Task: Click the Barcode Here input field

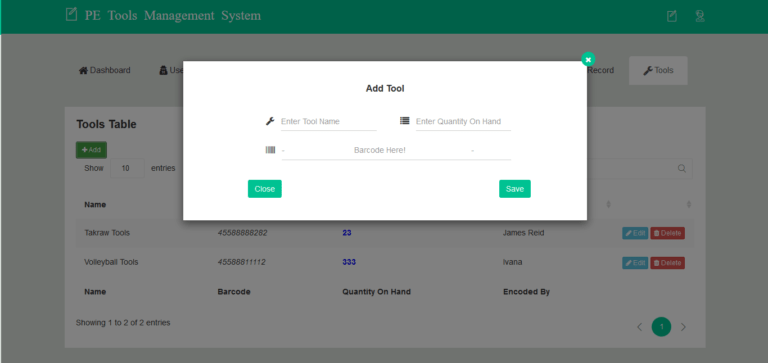Action: [396, 150]
